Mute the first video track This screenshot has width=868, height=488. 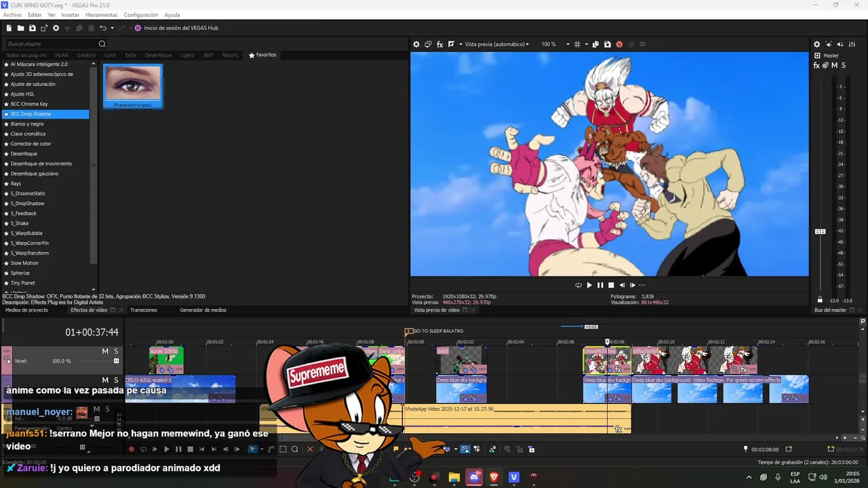click(105, 351)
